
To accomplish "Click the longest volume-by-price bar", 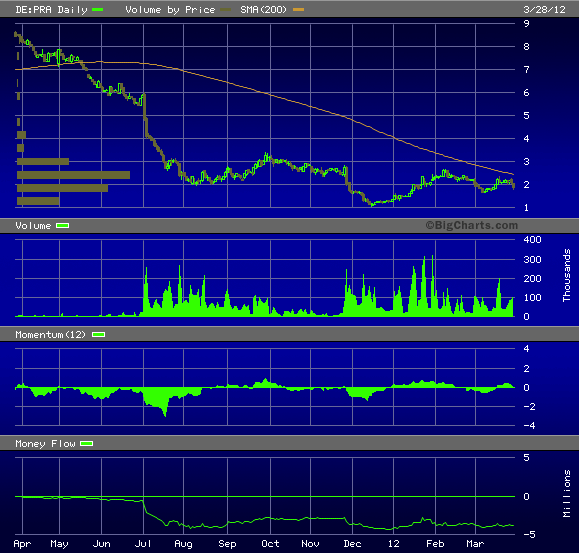I will (73, 175).
